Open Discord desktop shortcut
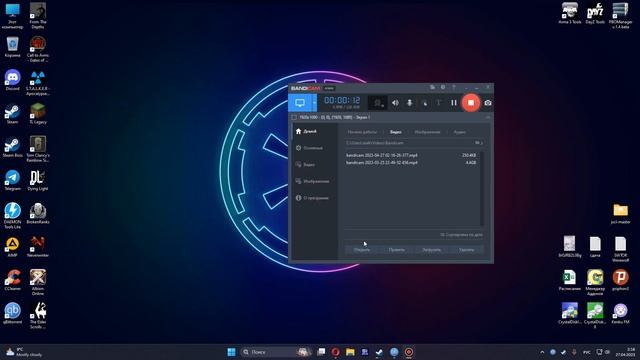This screenshot has width=640, height=360. 12,80
